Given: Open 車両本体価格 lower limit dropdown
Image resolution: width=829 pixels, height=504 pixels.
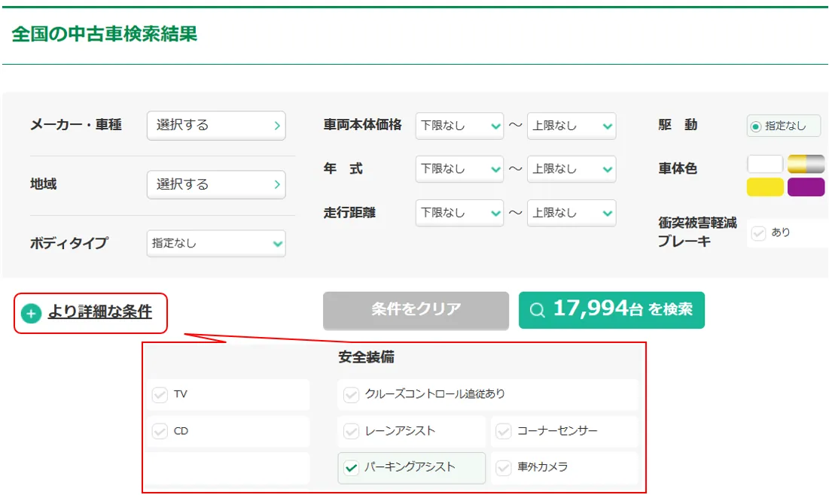Looking at the screenshot, I should pyautogui.click(x=459, y=126).
